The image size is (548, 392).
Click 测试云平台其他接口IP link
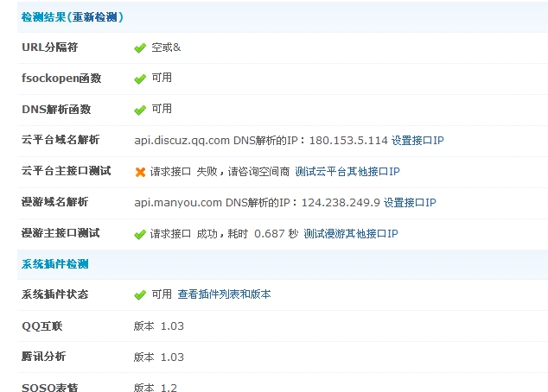pyautogui.click(x=347, y=171)
